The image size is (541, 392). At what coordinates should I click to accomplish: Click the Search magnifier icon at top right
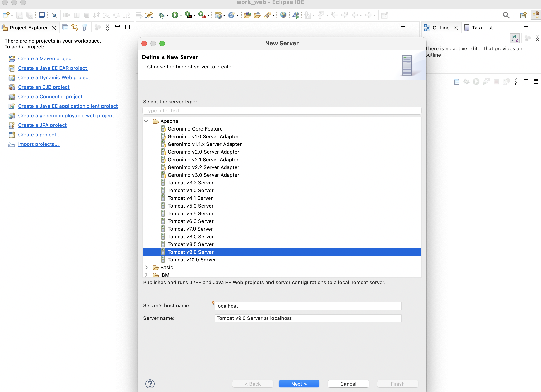pos(506,15)
